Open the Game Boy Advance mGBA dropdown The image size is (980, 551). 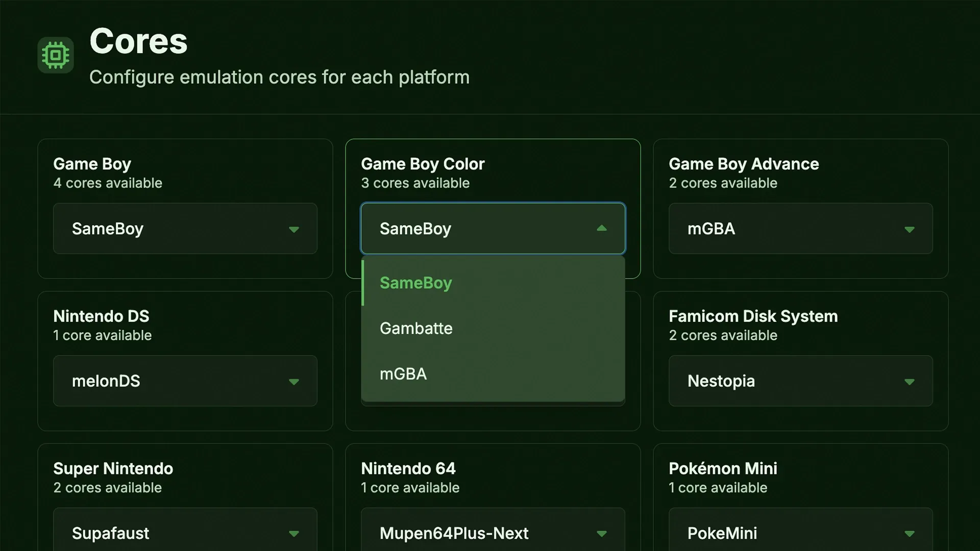tap(801, 229)
